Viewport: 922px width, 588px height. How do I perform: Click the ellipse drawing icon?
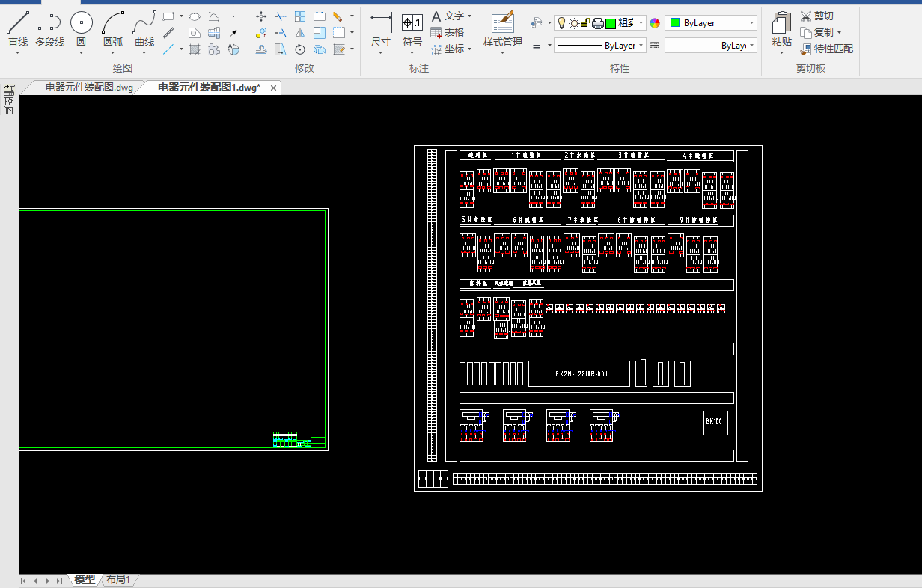point(194,16)
